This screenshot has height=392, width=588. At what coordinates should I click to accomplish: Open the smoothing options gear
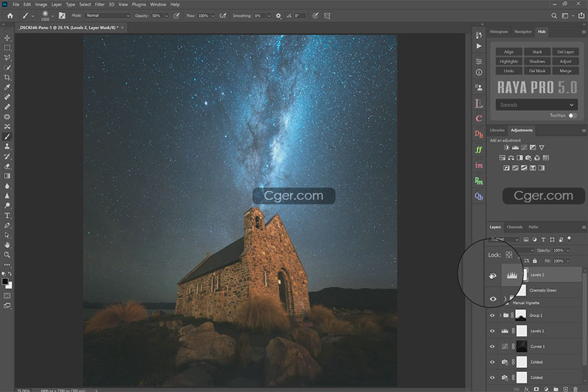coord(278,16)
